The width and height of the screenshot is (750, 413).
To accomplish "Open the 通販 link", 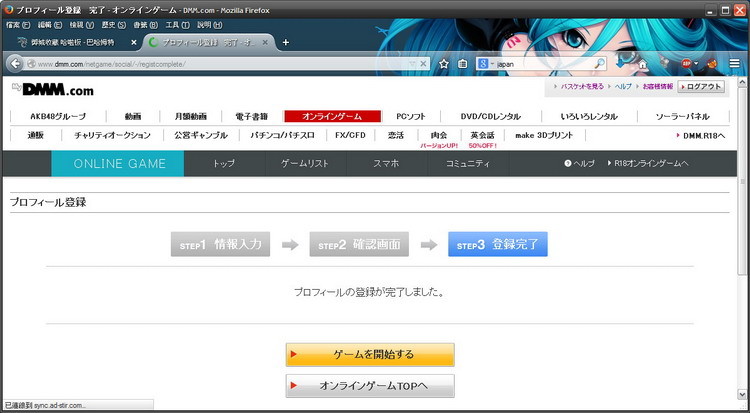I will [x=36, y=135].
